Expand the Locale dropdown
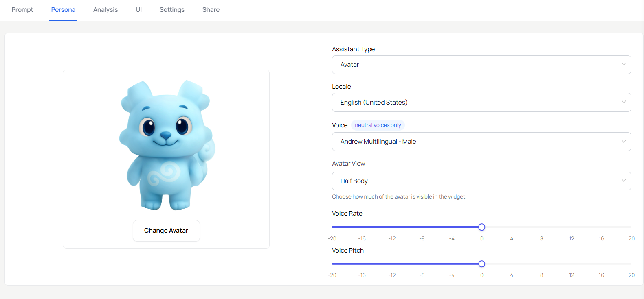Screen dimensions: 644x299 coord(481,103)
